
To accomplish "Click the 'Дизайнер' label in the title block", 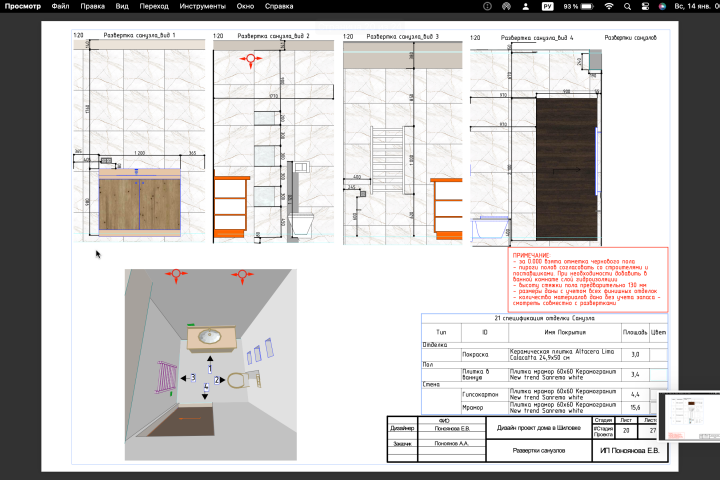I will click(402, 428).
